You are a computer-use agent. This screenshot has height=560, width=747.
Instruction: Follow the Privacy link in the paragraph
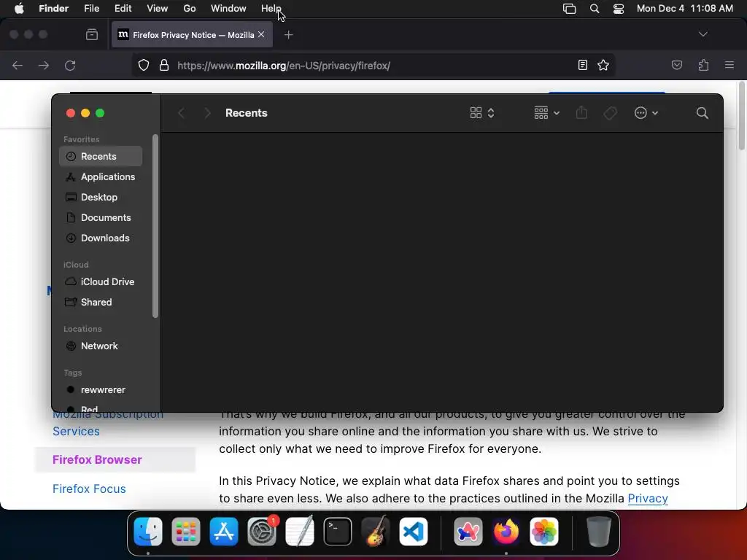[x=648, y=498]
